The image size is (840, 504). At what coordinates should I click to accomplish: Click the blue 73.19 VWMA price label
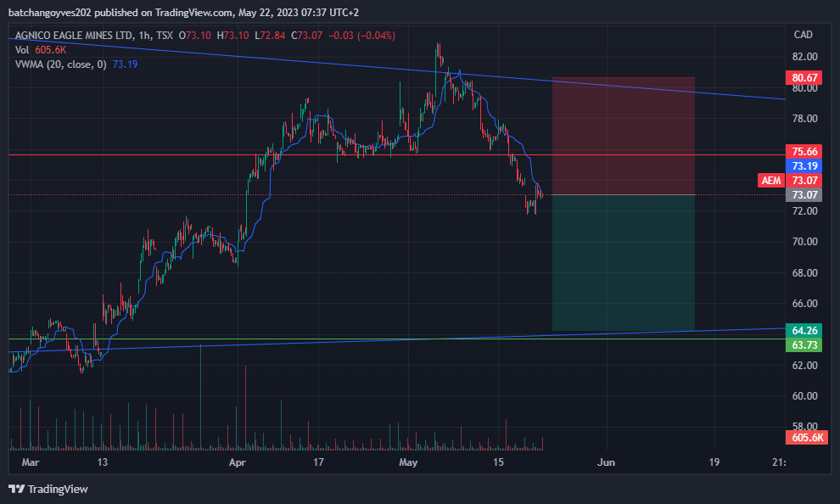(804, 166)
